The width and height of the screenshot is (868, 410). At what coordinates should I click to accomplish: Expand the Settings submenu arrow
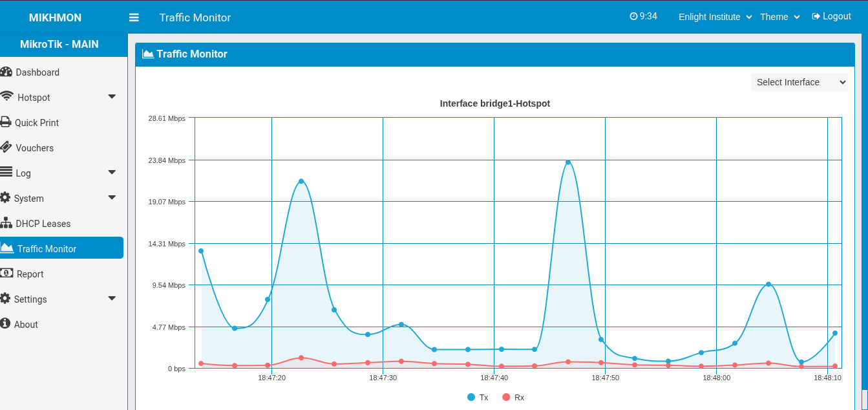(x=112, y=299)
